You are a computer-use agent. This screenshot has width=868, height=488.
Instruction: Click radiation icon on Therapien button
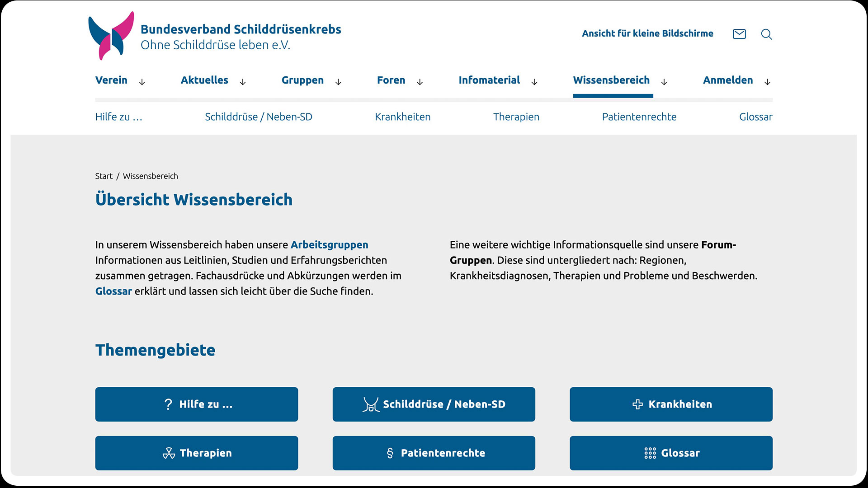169,453
